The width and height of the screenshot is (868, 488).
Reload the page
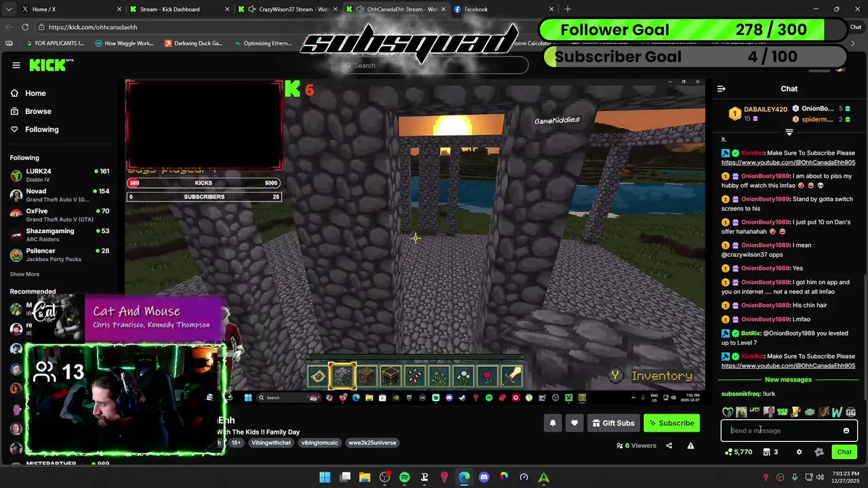click(x=25, y=27)
